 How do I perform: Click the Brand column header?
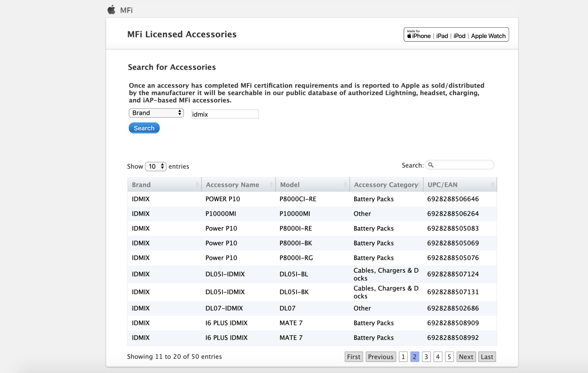(x=164, y=185)
